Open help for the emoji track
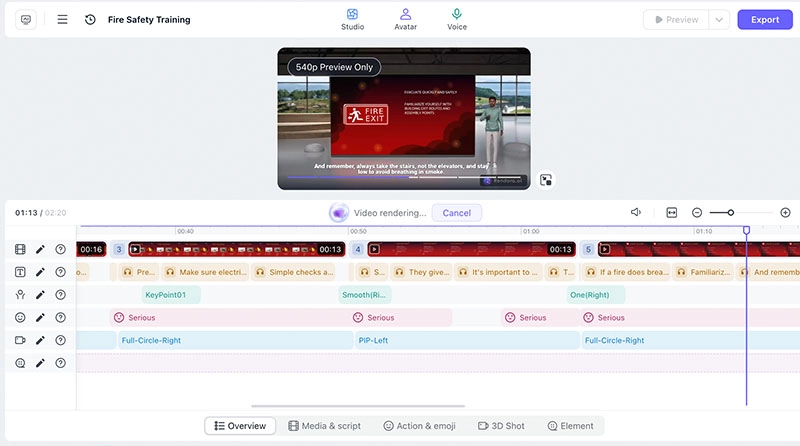The height and width of the screenshot is (446, 800). [x=60, y=317]
